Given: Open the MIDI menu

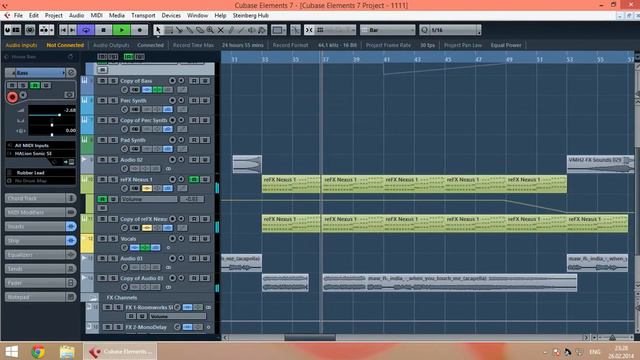Looking at the screenshot, I should click(x=96, y=16).
